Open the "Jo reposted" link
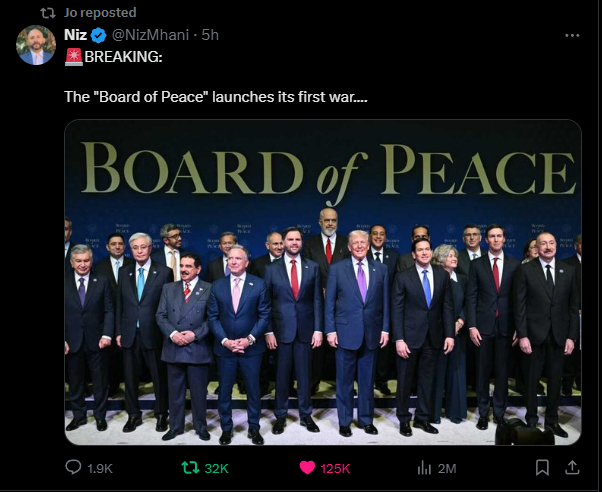Viewport: 602px width, 492px height. coord(100,12)
